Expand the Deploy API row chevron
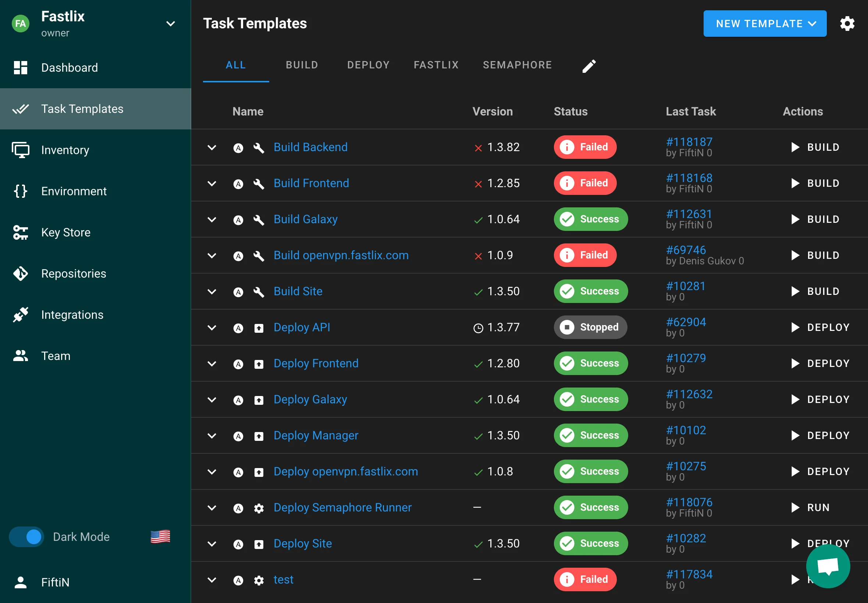This screenshot has width=868, height=603. point(212,328)
